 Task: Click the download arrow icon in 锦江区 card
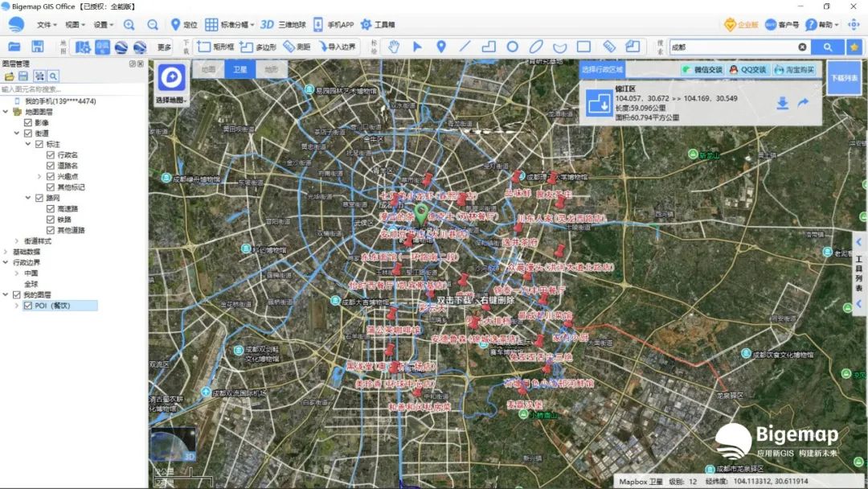[x=782, y=103]
